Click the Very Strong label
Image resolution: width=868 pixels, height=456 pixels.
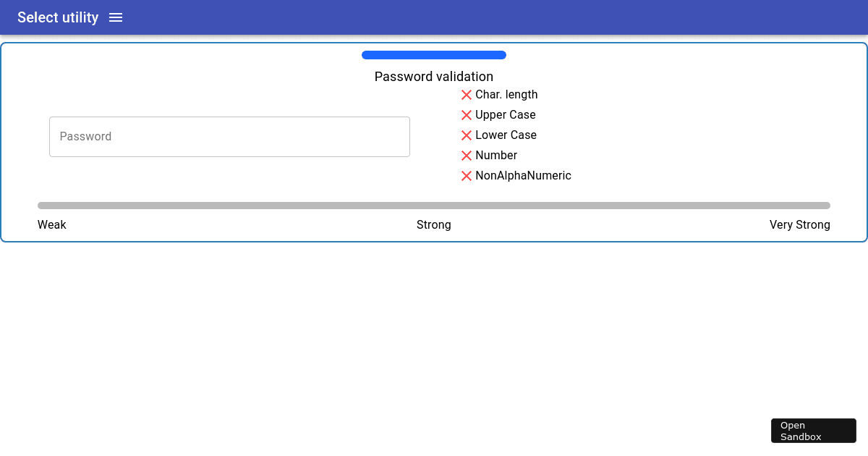coord(800,224)
